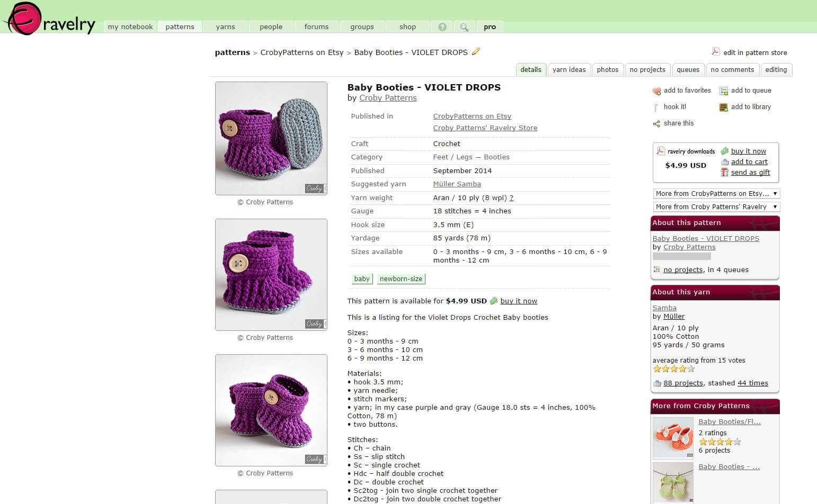
Task: Open my notebook menu
Action: pyautogui.click(x=130, y=27)
